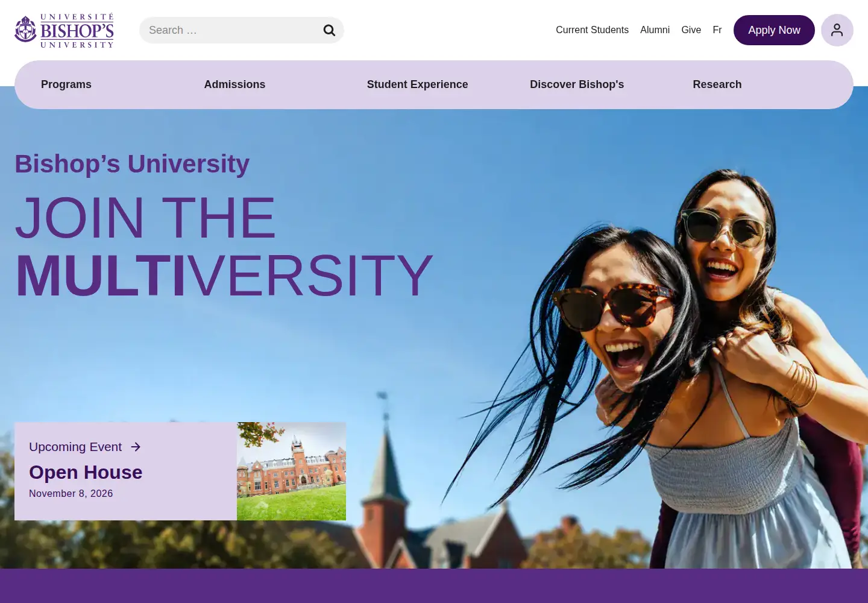Go to Current Students page
Screen dimensions: 868x603
(592, 30)
